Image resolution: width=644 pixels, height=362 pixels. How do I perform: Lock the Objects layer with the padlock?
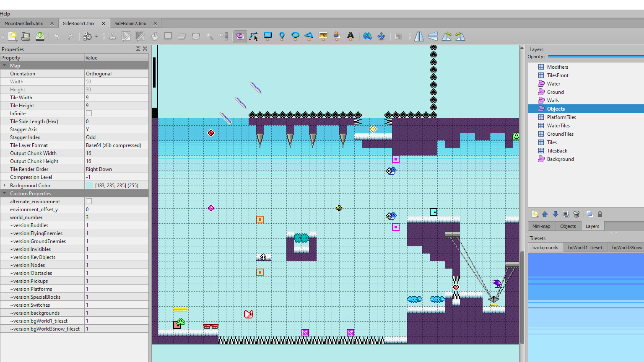coord(600,214)
